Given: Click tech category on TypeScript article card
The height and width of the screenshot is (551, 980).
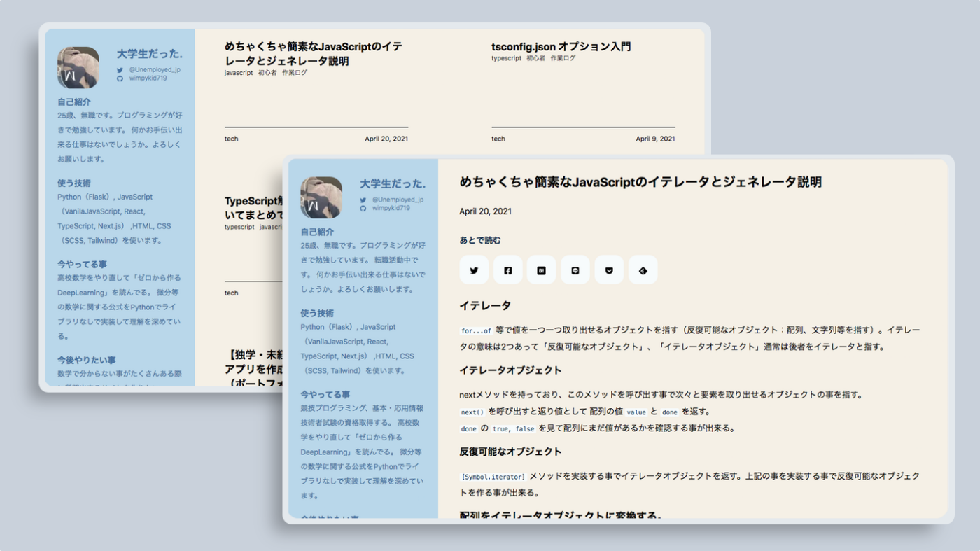Looking at the screenshot, I should click(x=232, y=293).
